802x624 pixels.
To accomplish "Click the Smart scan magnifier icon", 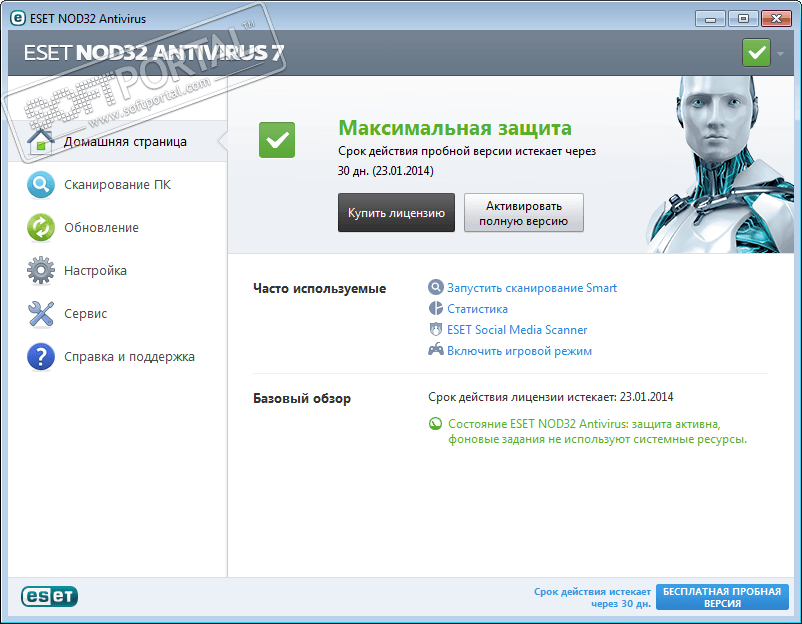I will click(435, 287).
